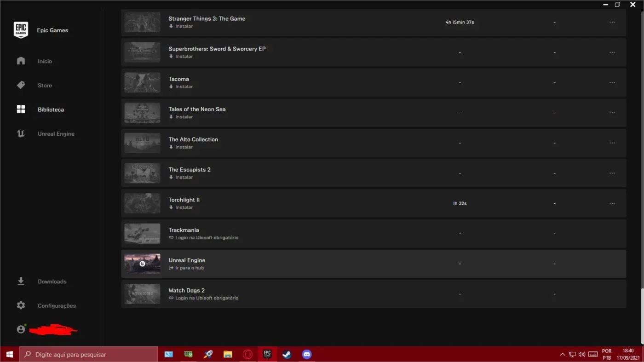The height and width of the screenshot is (362, 644).
Task: Select the Biblioteca grid icon
Action: [x=21, y=109]
